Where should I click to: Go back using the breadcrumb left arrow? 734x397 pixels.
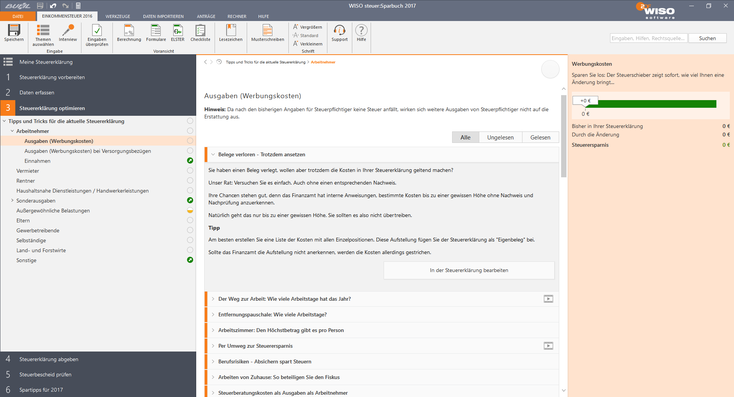tap(205, 62)
